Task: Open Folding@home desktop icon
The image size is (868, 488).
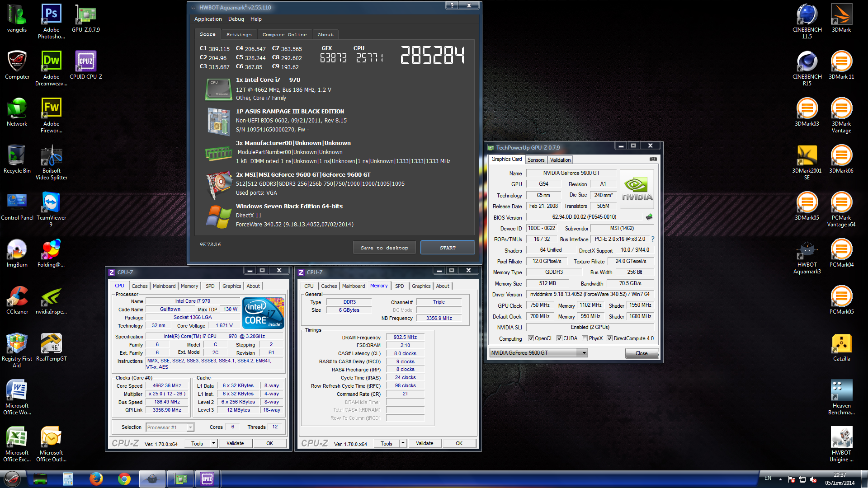Action: (x=52, y=253)
